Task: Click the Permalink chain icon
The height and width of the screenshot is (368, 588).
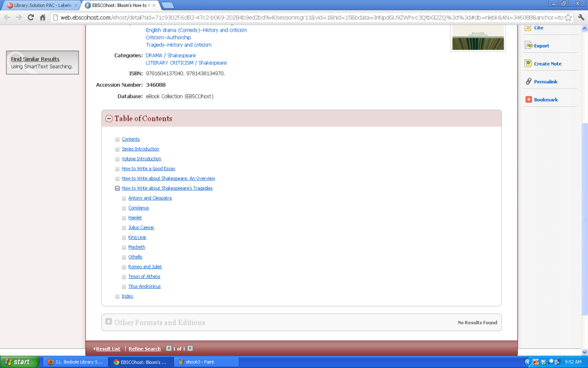Action: [528, 81]
